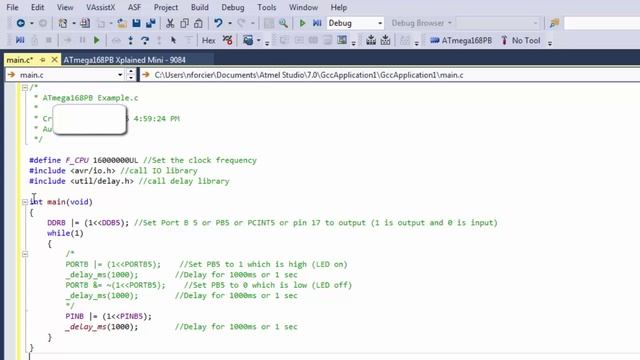
Task: Open the Debug menu
Action: tap(233, 7)
